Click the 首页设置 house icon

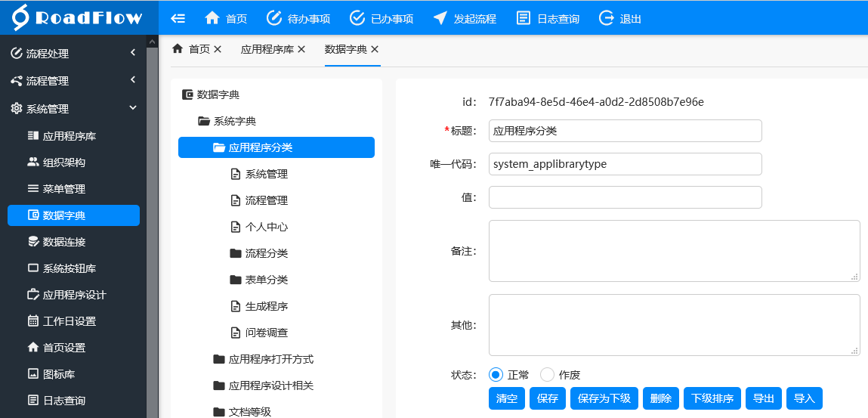[x=33, y=347]
